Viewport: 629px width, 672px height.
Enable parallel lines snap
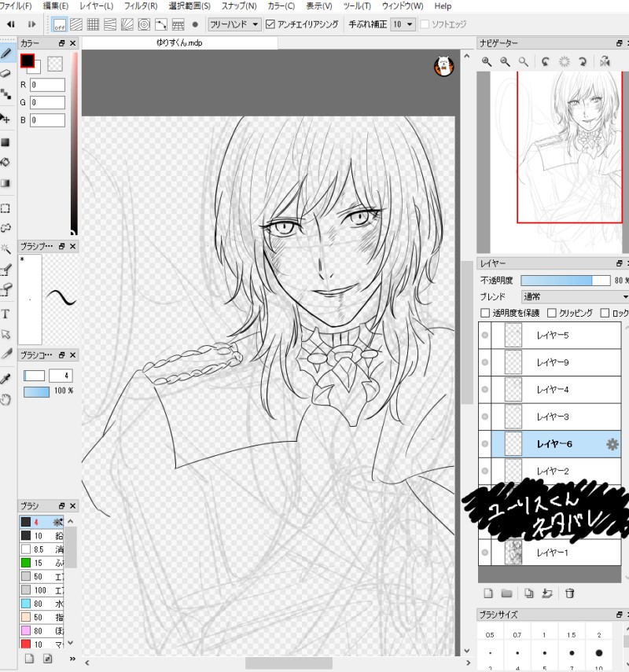76,24
